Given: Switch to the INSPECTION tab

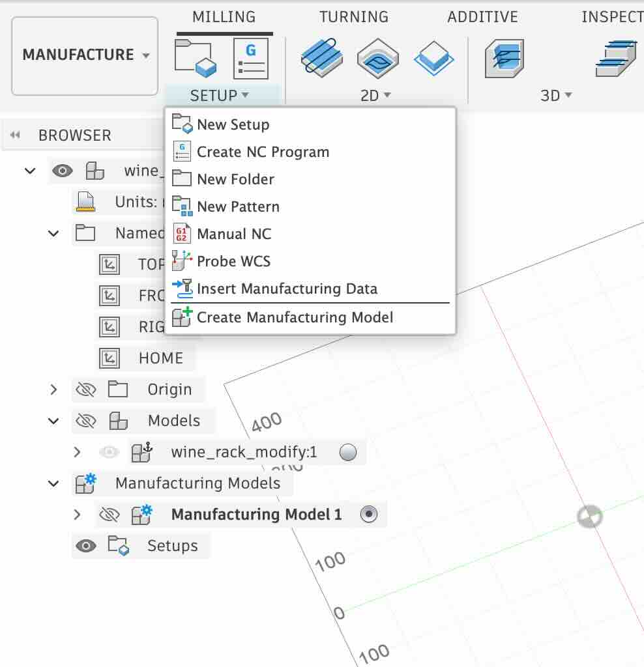Looking at the screenshot, I should coord(612,17).
